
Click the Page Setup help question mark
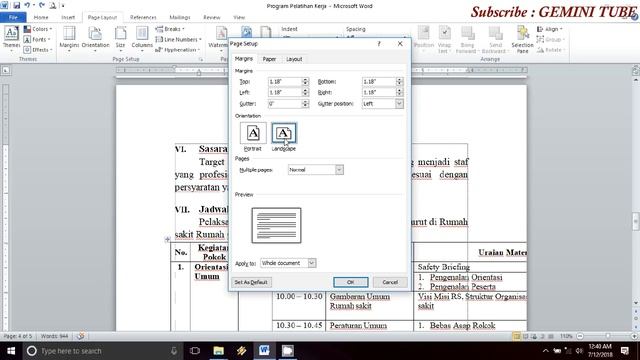pyautogui.click(x=379, y=44)
